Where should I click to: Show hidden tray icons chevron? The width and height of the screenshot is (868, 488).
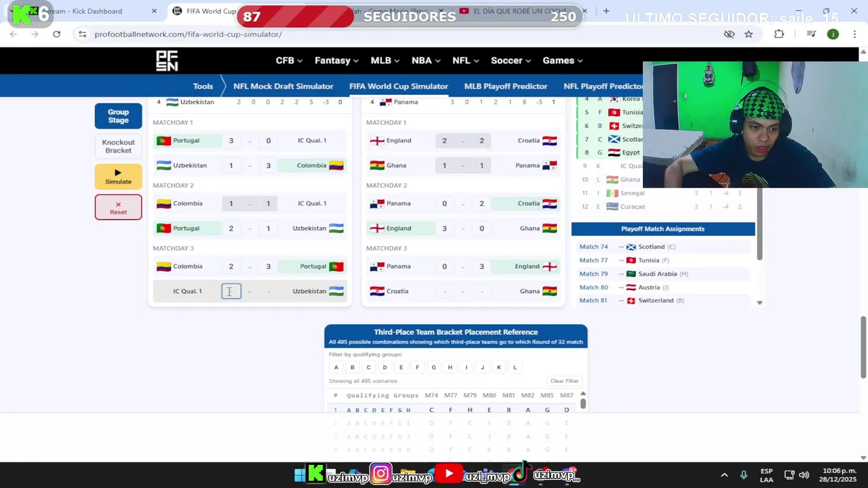(x=724, y=475)
